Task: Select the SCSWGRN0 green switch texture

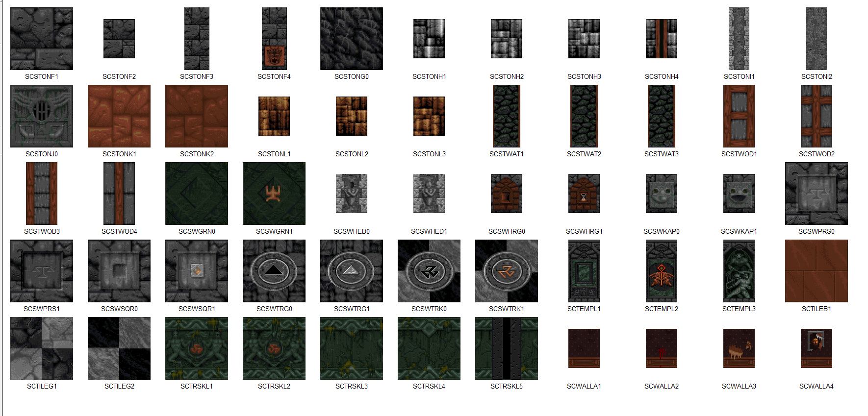Action: coord(197,194)
